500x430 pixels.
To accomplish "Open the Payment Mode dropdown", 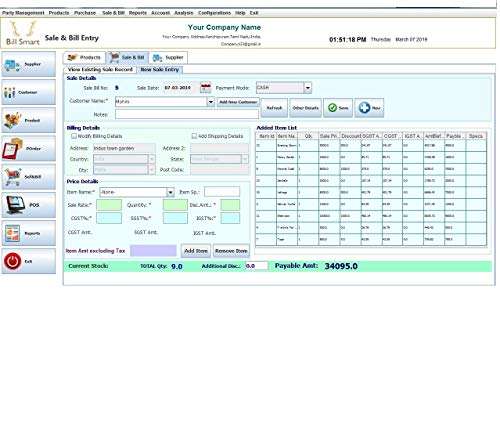I will tap(308, 88).
